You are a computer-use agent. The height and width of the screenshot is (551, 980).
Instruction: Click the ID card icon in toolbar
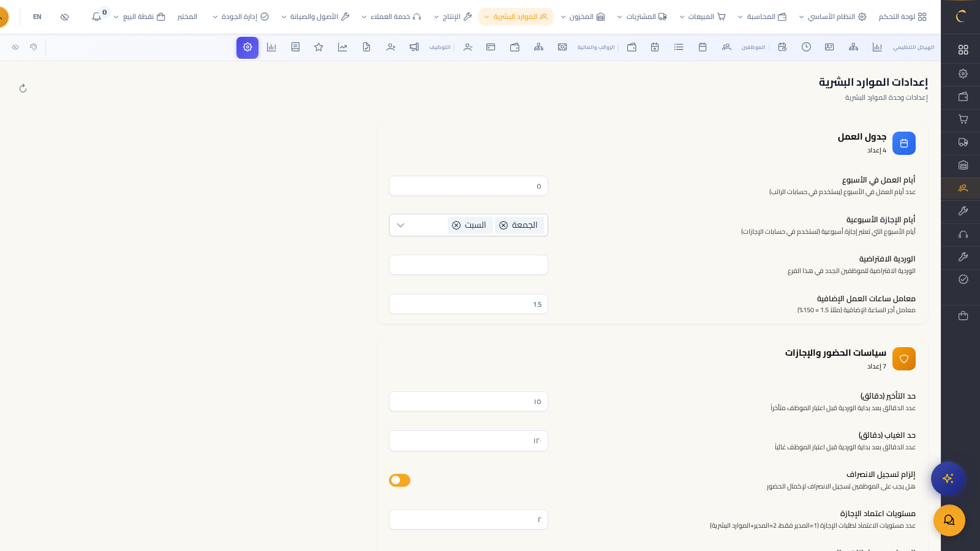pos(829,47)
